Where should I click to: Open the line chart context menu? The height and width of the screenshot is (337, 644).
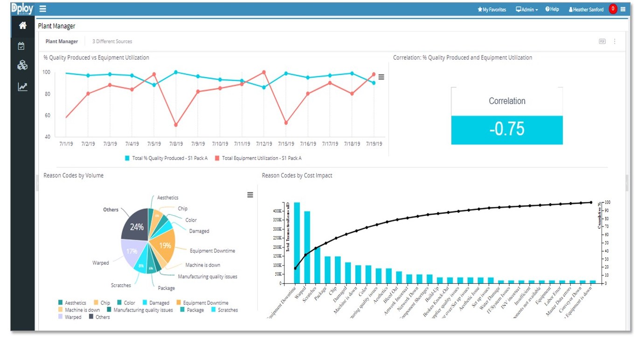381,77
